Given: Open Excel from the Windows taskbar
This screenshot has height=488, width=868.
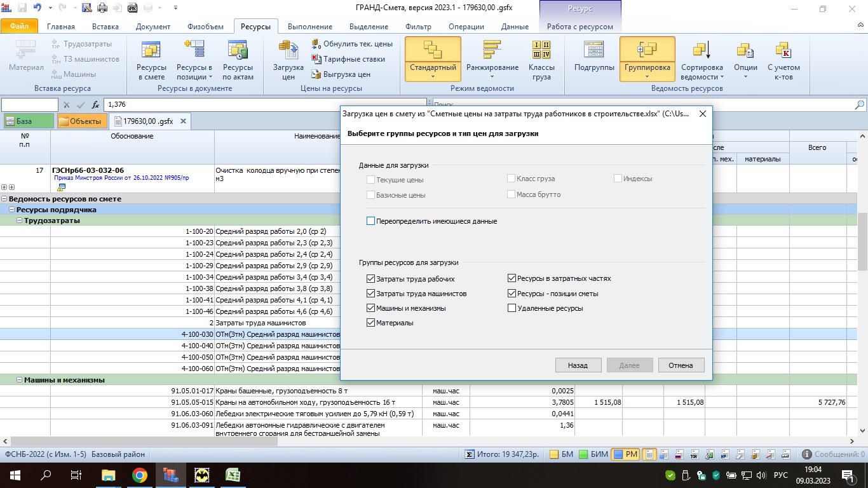Looking at the screenshot, I should pyautogui.click(x=232, y=475).
